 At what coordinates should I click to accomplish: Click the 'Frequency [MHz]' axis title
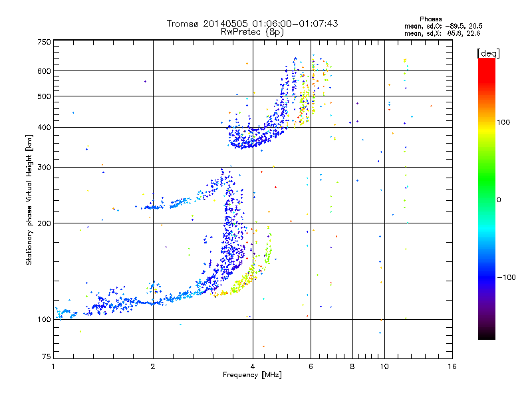click(x=252, y=375)
